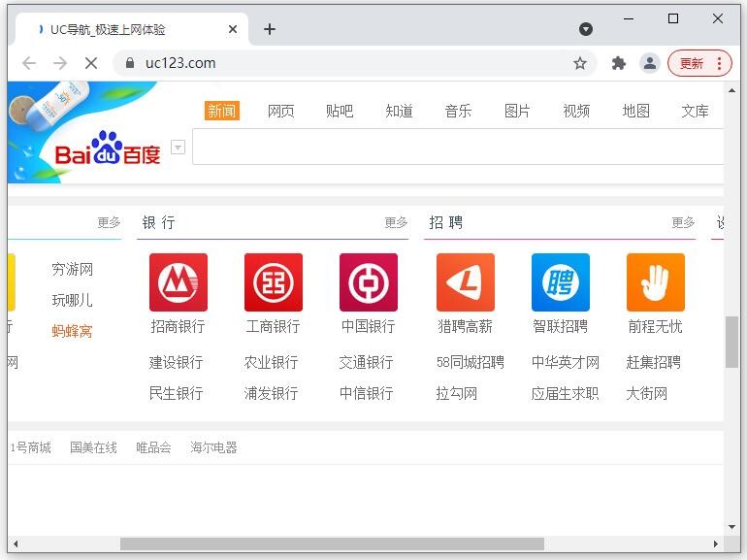This screenshot has width=747, height=560.
Task: Open the tab search dropdown arrow
Action: click(x=586, y=29)
